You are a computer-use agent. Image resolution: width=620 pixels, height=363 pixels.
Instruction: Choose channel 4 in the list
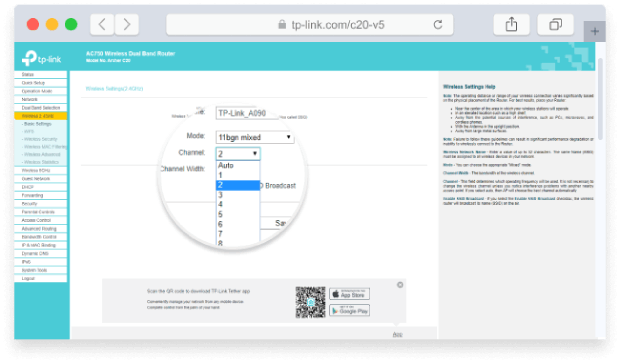pos(238,204)
